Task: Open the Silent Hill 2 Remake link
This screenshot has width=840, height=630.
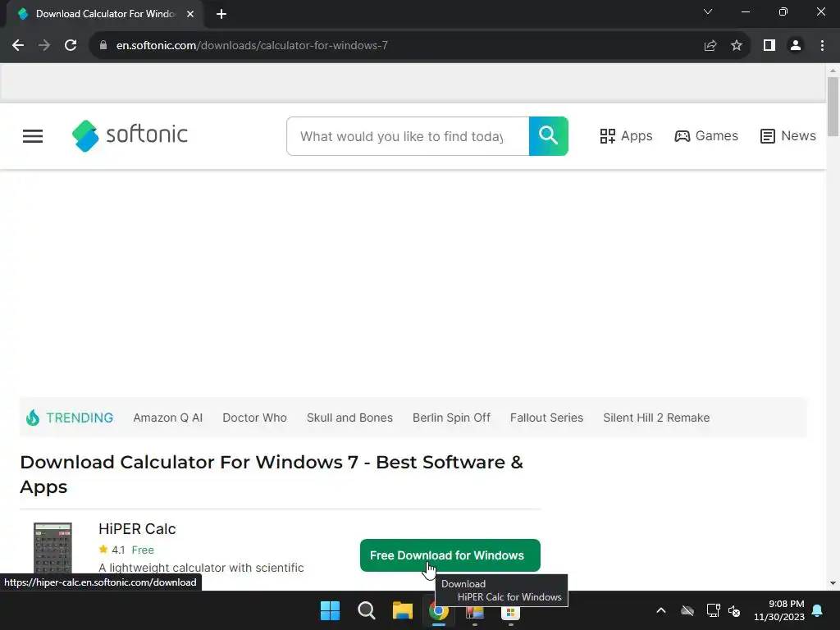Action: coord(656,418)
